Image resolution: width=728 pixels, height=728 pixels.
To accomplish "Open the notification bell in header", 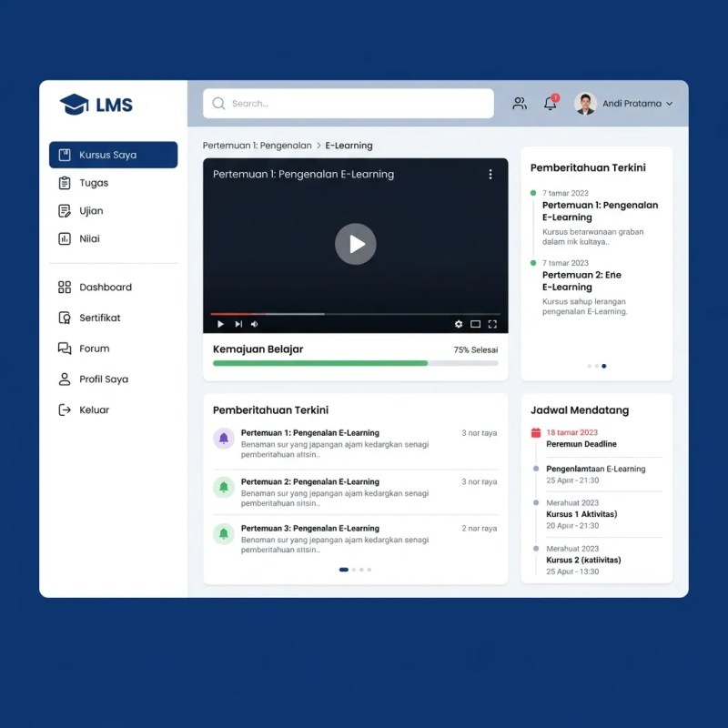I will pos(551,103).
